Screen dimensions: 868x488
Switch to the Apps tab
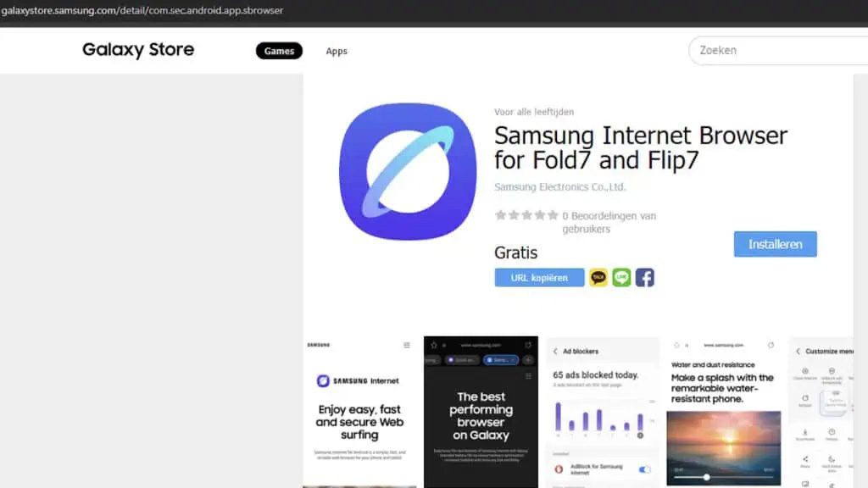coord(337,51)
